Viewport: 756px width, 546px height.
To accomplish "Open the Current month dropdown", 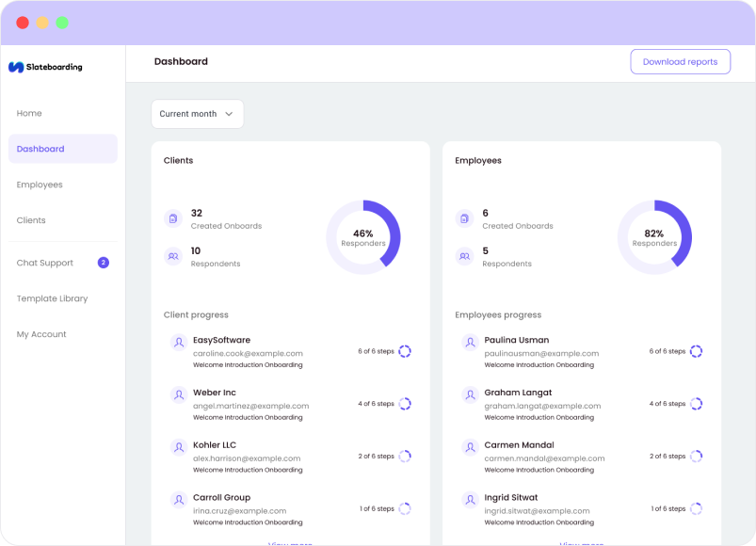I will (197, 114).
